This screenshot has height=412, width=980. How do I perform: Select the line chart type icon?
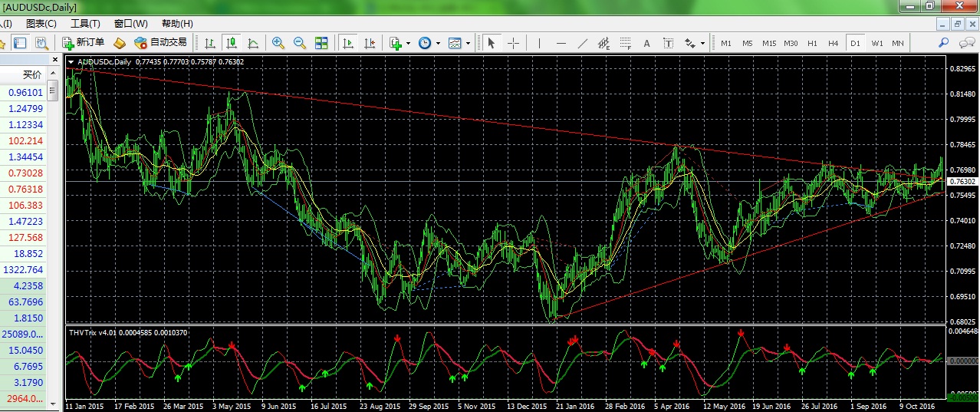click(253, 43)
